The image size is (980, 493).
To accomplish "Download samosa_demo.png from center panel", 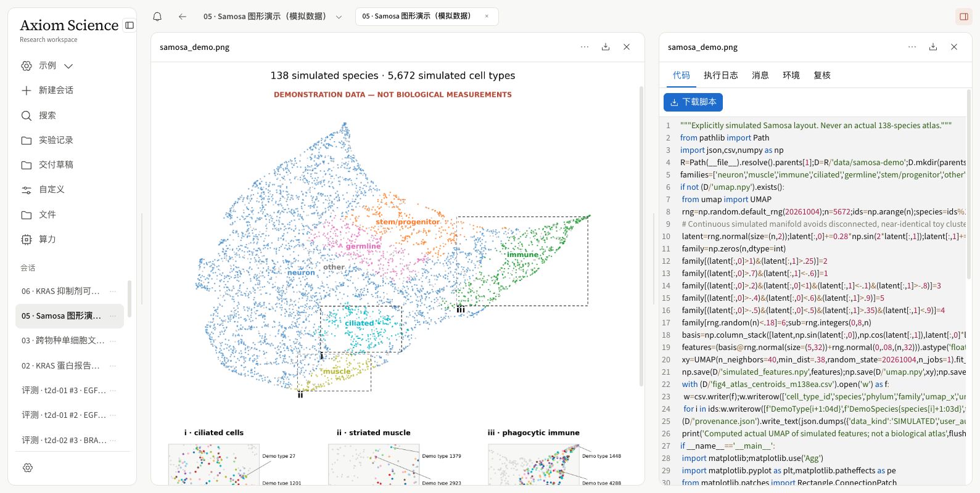I will (x=606, y=47).
